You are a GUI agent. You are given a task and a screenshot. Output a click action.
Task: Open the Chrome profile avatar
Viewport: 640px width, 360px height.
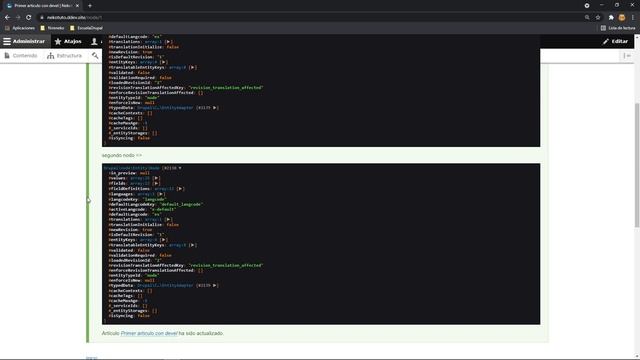[622, 18]
